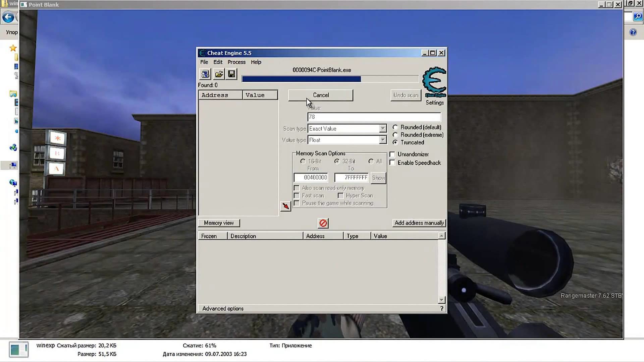Screen dimensions: 644x362
Task: Toggle Fast scan checkbox
Action: click(x=297, y=196)
